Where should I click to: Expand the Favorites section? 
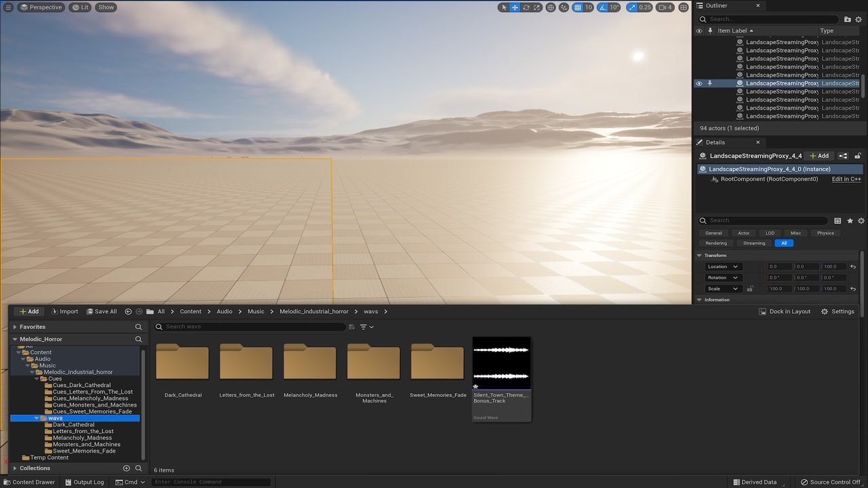(x=15, y=327)
